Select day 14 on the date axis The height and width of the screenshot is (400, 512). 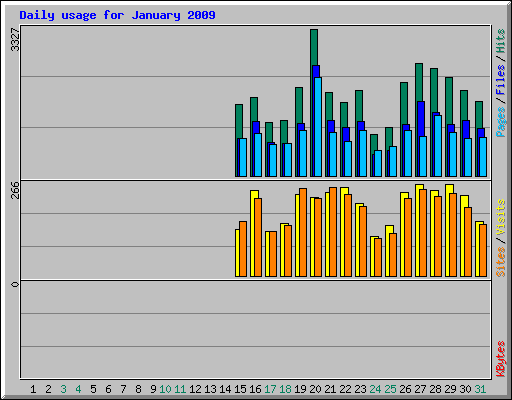(225, 389)
